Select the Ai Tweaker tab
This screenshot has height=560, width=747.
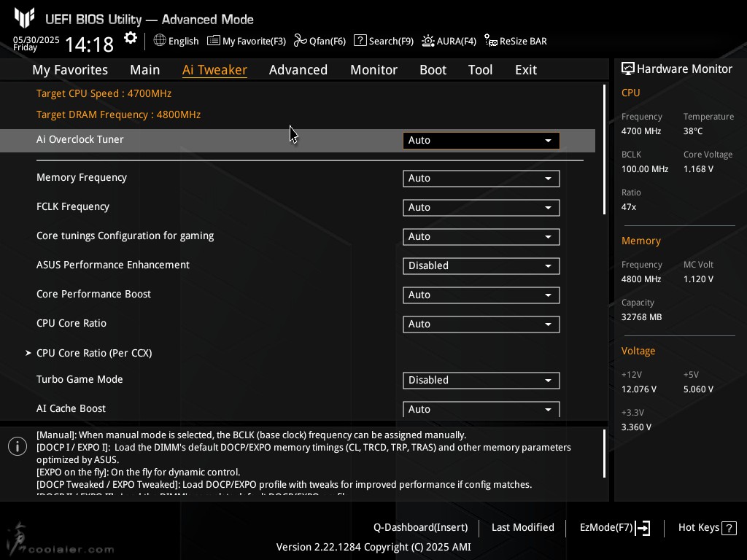coord(214,70)
